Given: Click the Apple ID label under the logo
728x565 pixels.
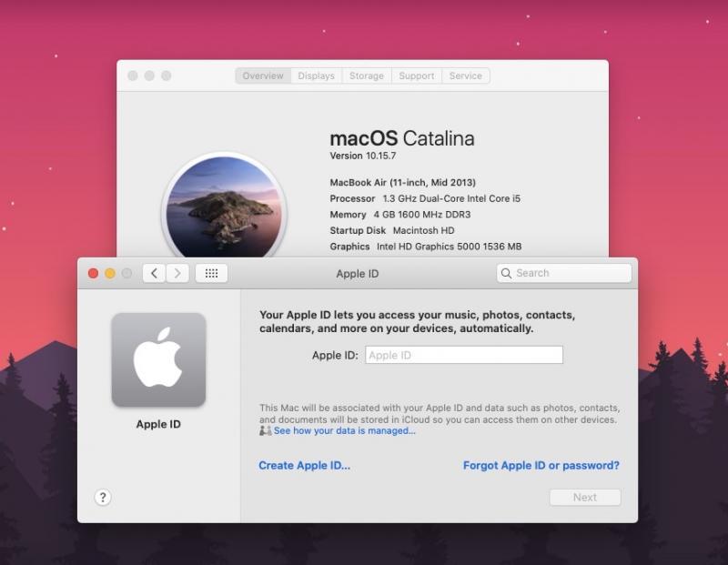Looking at the screenshot, I should click(158, 424).
